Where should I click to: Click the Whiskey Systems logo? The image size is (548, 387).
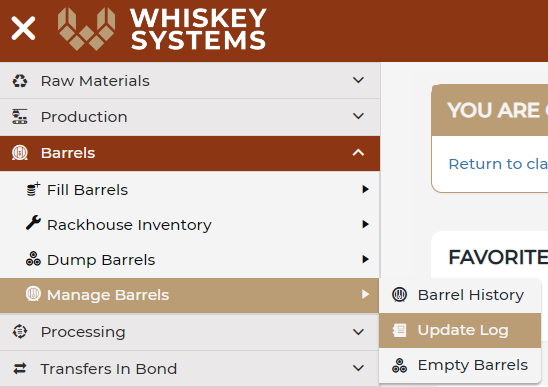[x=162, y=29]
